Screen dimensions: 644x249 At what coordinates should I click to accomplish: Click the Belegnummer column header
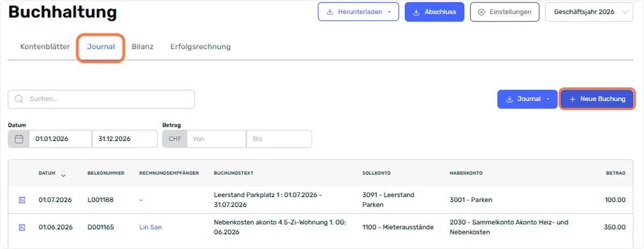[x=106, y=173]
